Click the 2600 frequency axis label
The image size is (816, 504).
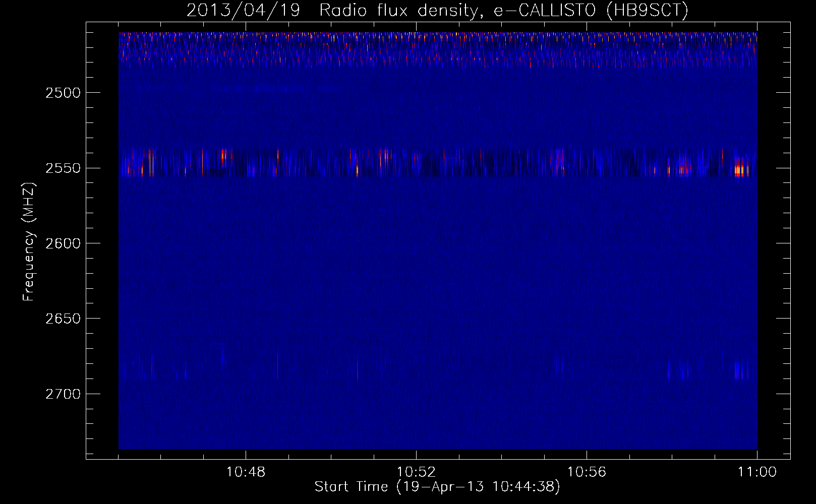click(63, 243)
